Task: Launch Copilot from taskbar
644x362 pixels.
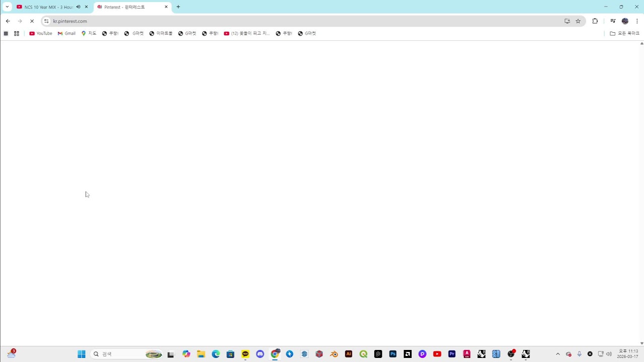Action: click(x=187, y=354)
